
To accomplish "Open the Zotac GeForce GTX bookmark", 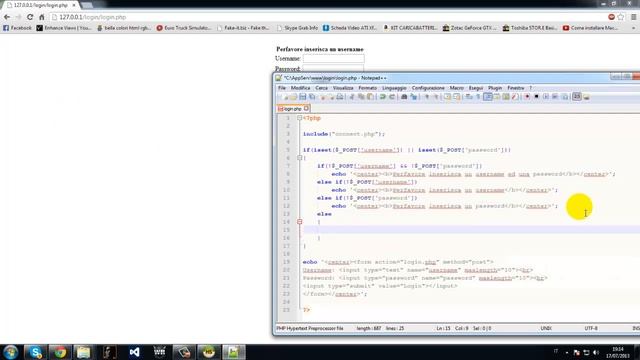I will coord(469,28).
